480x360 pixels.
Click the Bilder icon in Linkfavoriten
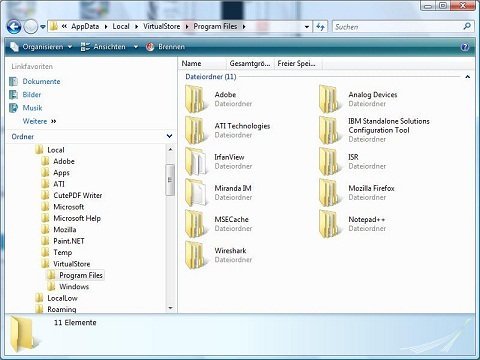[13, 95]
